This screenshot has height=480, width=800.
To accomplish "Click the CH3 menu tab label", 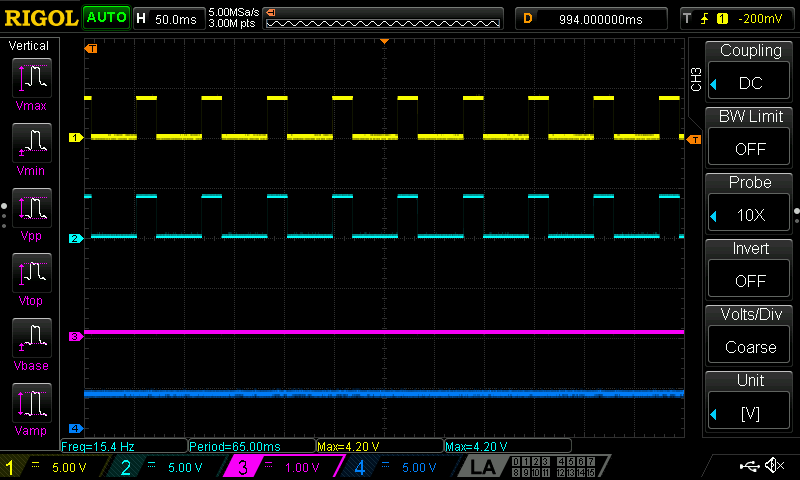I will point(696,79).
